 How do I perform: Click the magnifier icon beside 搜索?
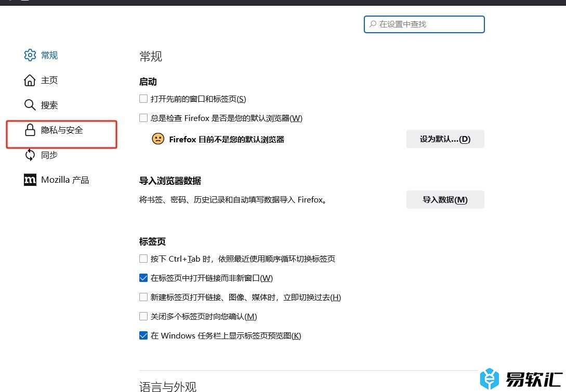pyautogui.click(x=30, y=105)
